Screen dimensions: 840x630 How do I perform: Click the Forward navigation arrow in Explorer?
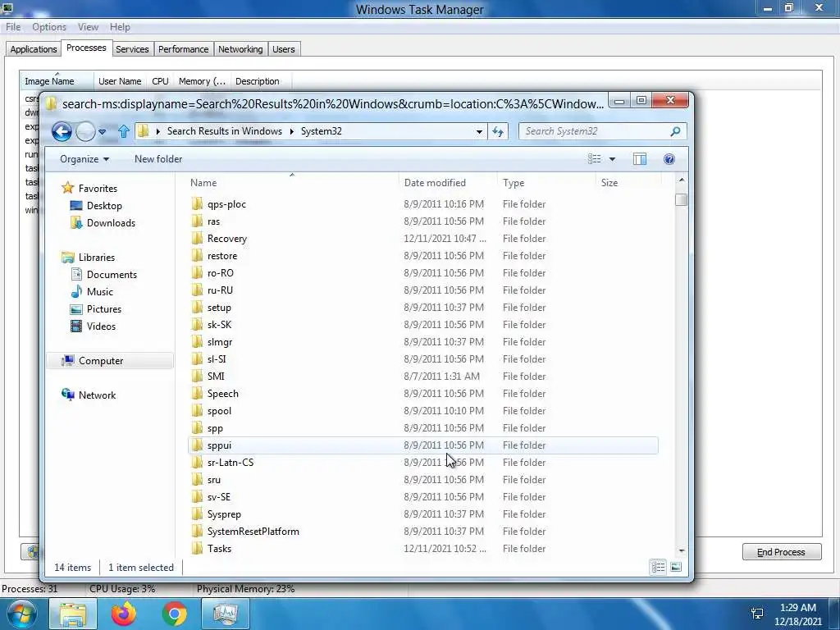pos(85,131)
